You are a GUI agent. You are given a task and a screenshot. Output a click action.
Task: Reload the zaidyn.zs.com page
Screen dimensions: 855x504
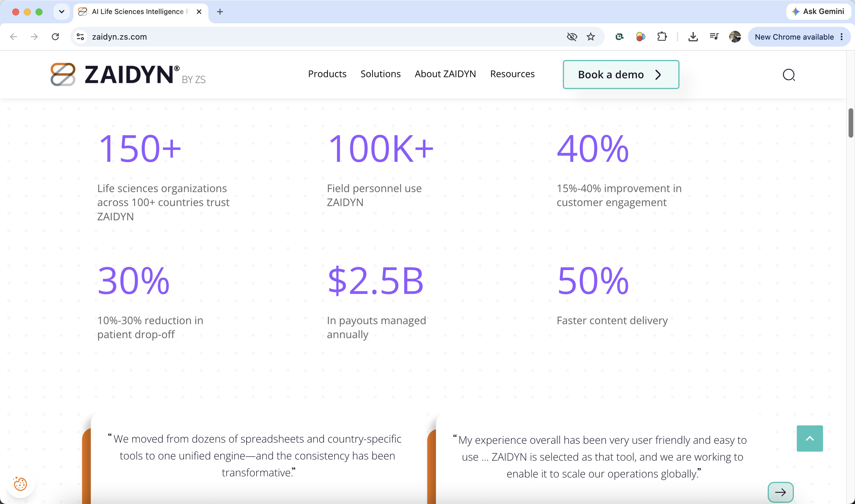(x=55, y=37)
